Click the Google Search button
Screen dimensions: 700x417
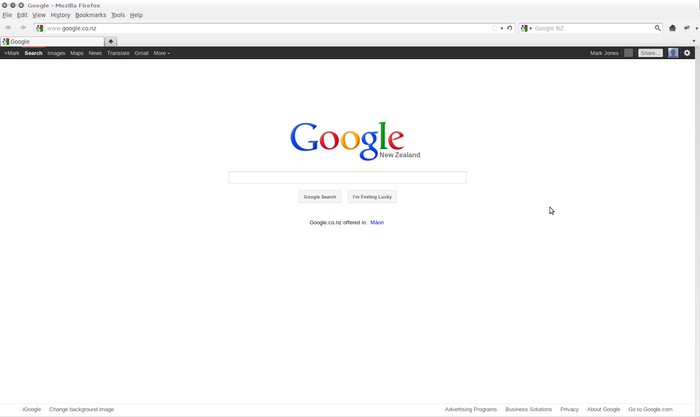pyautogui.click(x=320, y=197)
